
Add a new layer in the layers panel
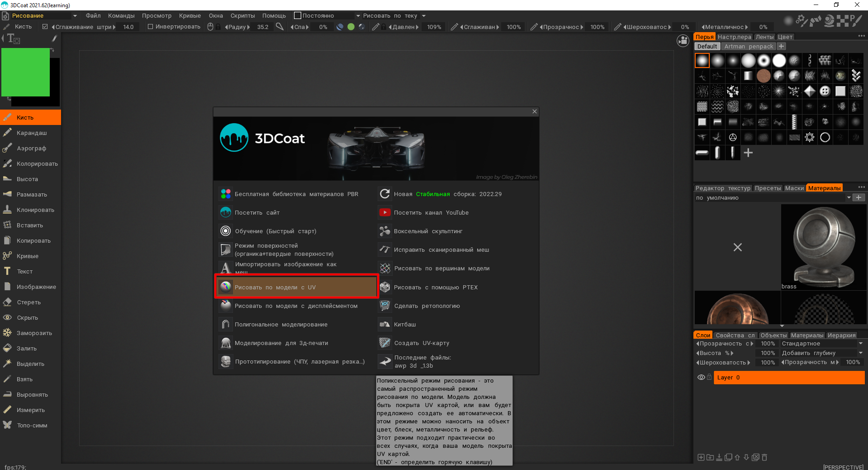[701, 457]
